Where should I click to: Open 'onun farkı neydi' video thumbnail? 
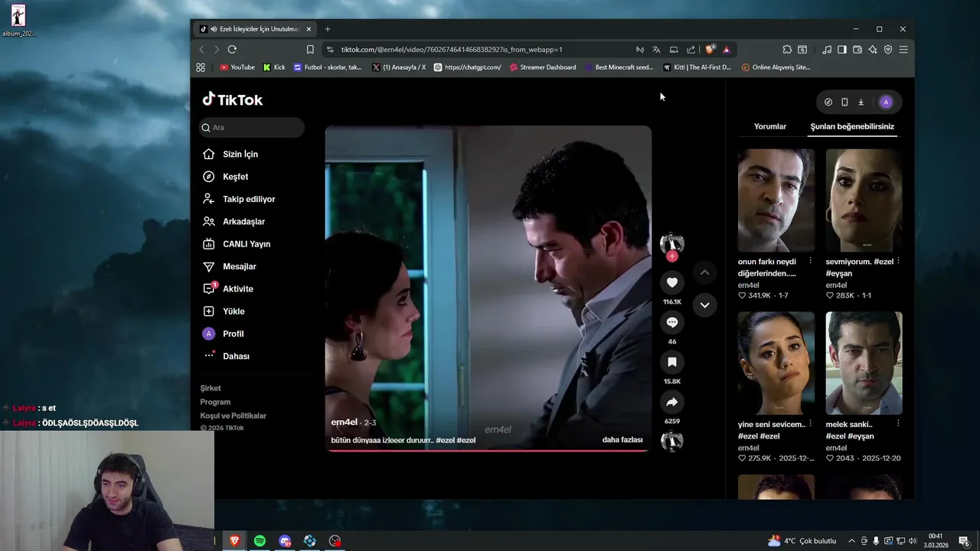tap(776, 200)
